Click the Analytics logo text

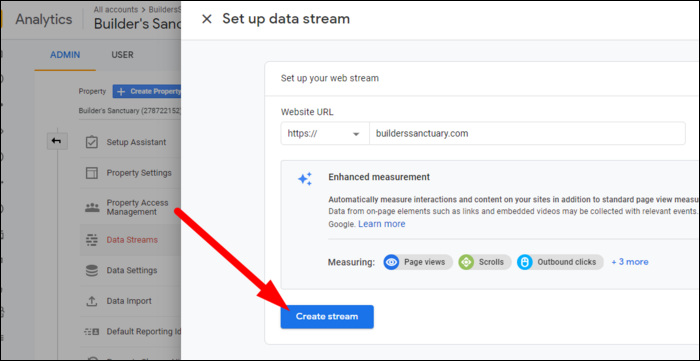click(43, 20)
